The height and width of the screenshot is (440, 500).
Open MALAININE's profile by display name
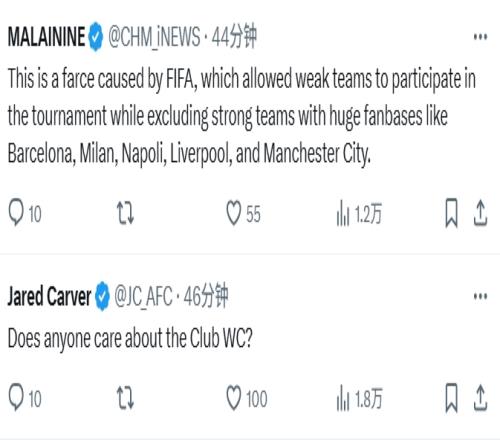pyautogui.click(x=47, y=37)
